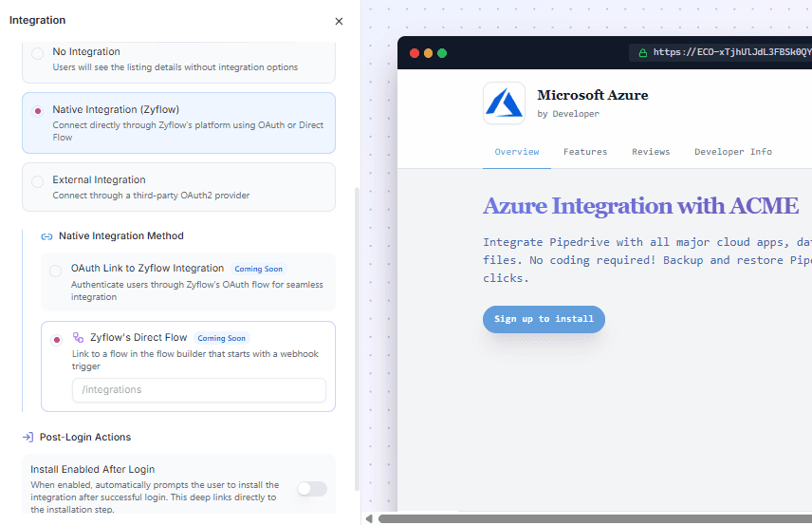Screen dimensions: 812x525
Task: Select OAuth Link to Zyflow Integration
Action: (55, 271)
